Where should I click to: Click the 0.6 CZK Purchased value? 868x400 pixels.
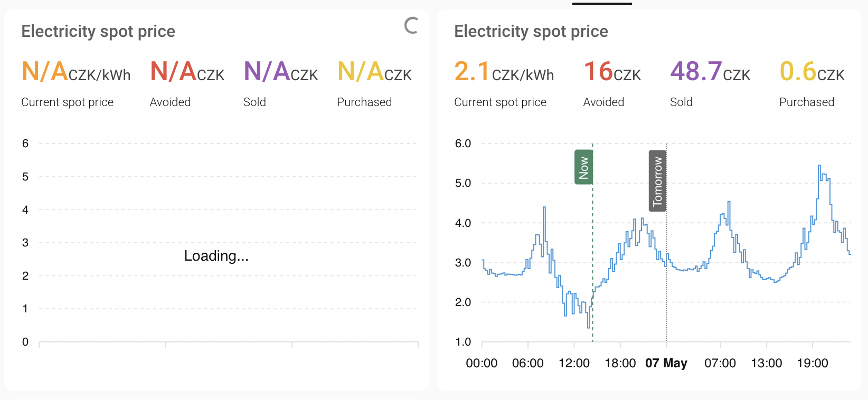coord(812,72)
